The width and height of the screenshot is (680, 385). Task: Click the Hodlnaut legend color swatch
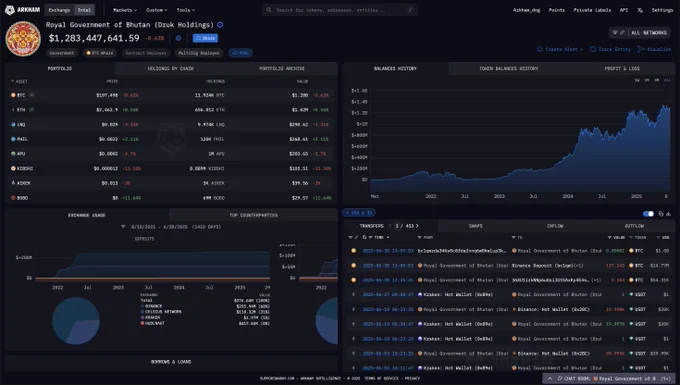pyautogui.click(x=142, y=323)
